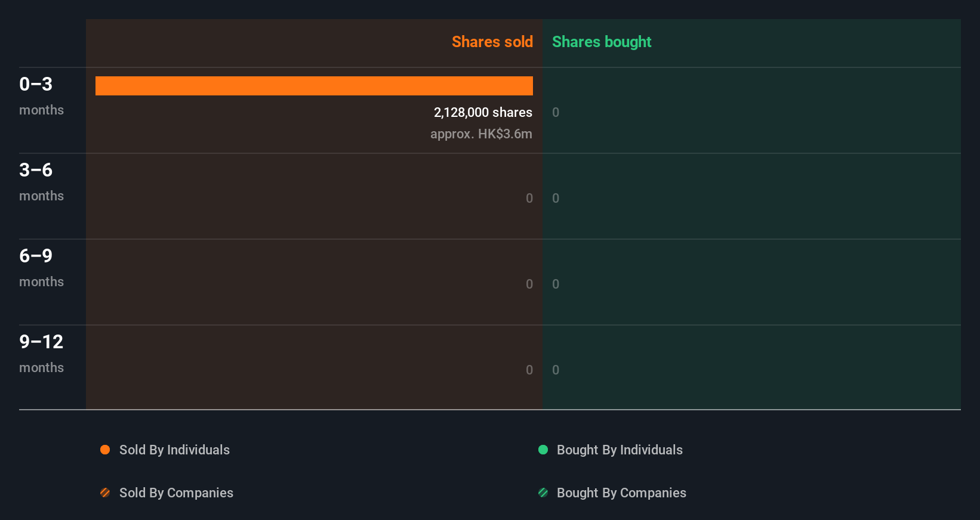Click the shares bought zero for 9–12 months

[556, 370]
